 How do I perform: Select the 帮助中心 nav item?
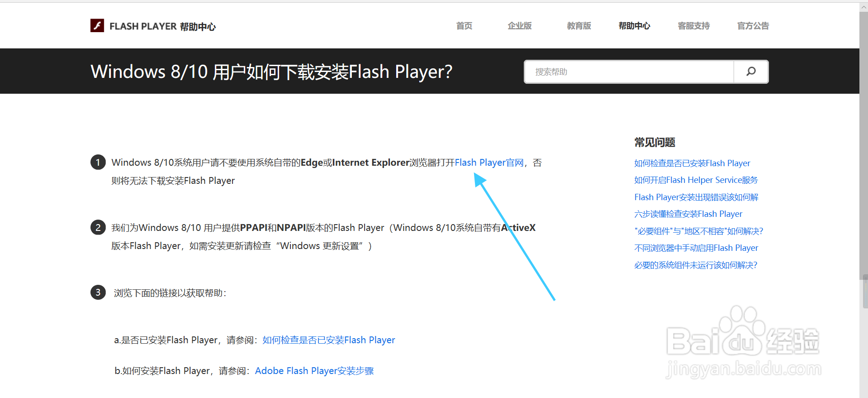pos(635,26)
